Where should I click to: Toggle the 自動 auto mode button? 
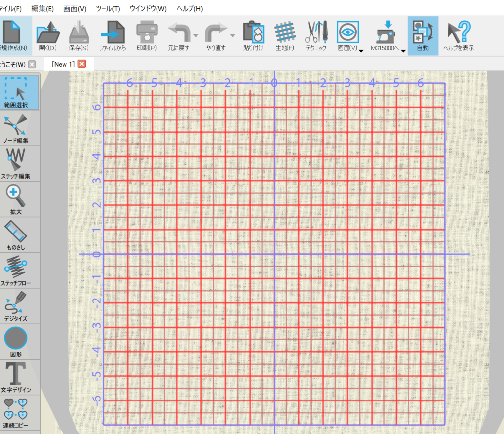(422, 36)
